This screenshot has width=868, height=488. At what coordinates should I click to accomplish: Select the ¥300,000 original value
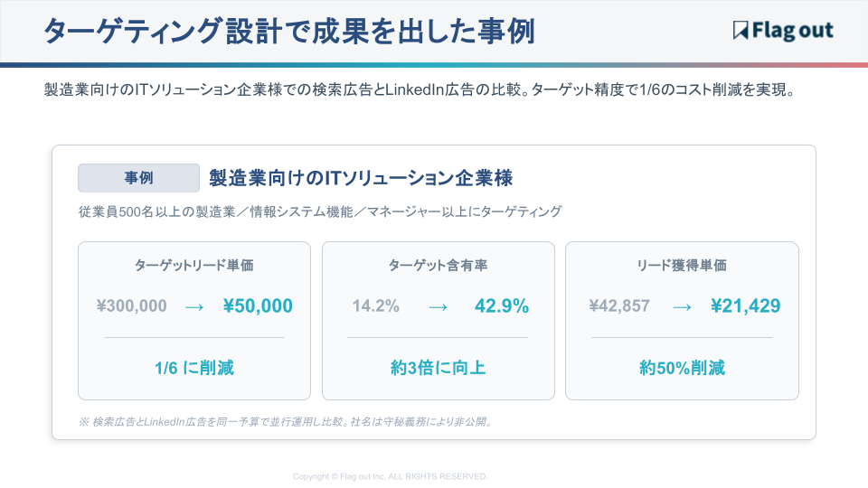click(x=132, y=306)
